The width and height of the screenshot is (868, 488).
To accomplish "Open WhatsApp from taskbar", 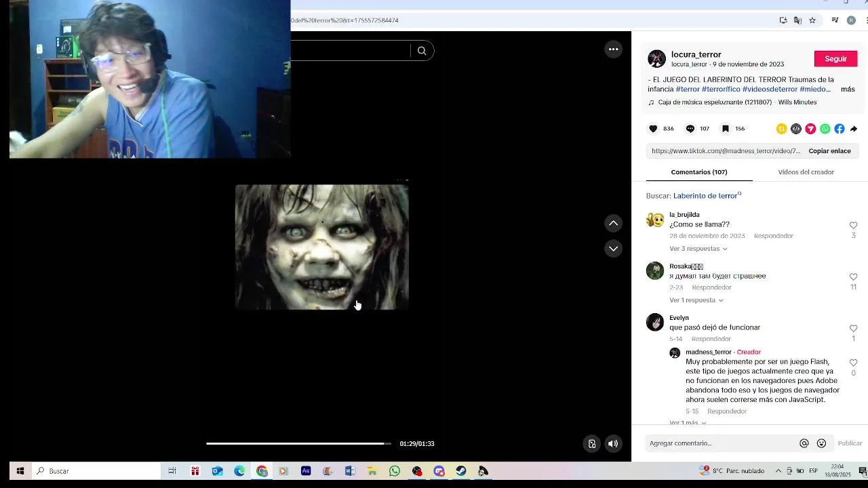I will click(x=395, y=471).
